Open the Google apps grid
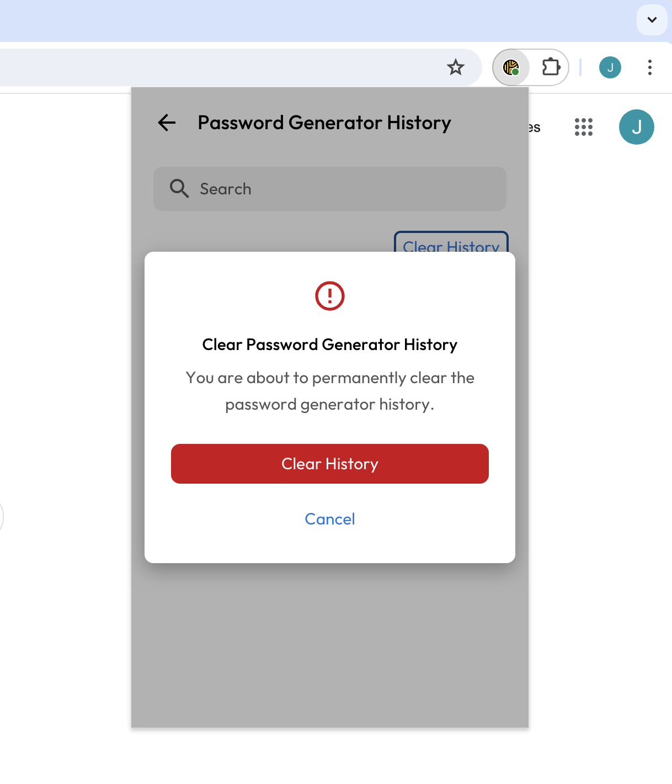The width and height of the screenshot is (672, 784). (x=583, y=127)
